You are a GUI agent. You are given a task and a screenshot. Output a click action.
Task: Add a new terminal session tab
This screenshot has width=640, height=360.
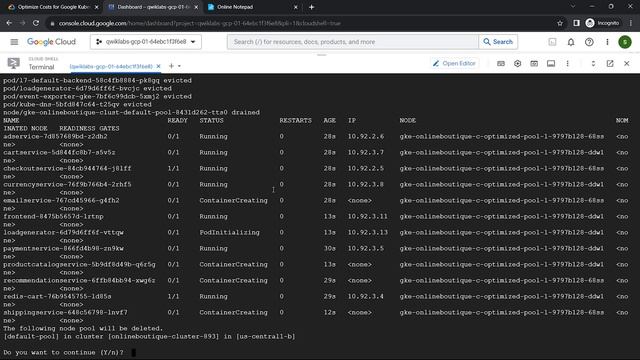(171, 66)
